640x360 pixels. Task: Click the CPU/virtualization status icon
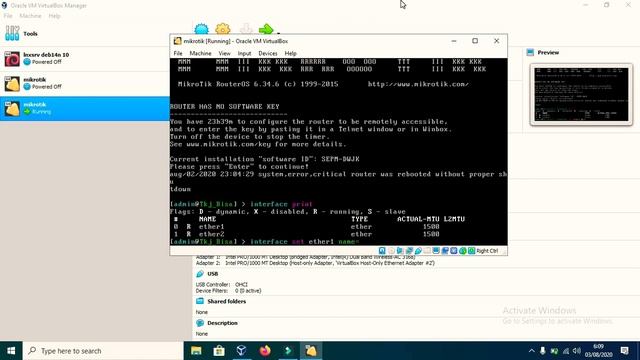[453, 251]
